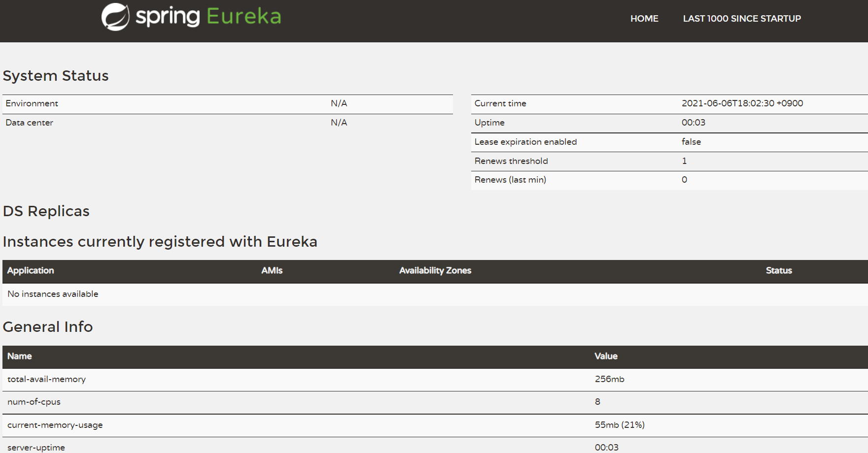Click the N/A value for Data center
Image resolution: width=868 pixels, height=453 pixels.
(x=339, y=123)
